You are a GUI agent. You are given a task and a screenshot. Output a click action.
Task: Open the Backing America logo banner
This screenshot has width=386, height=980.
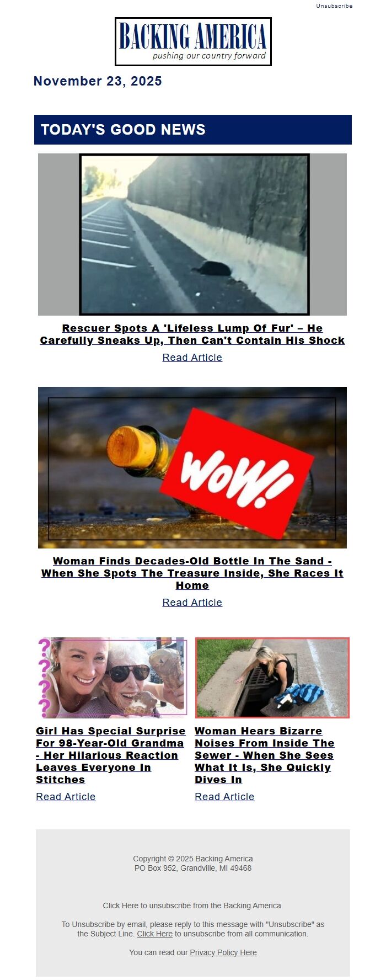click(193, 41)
